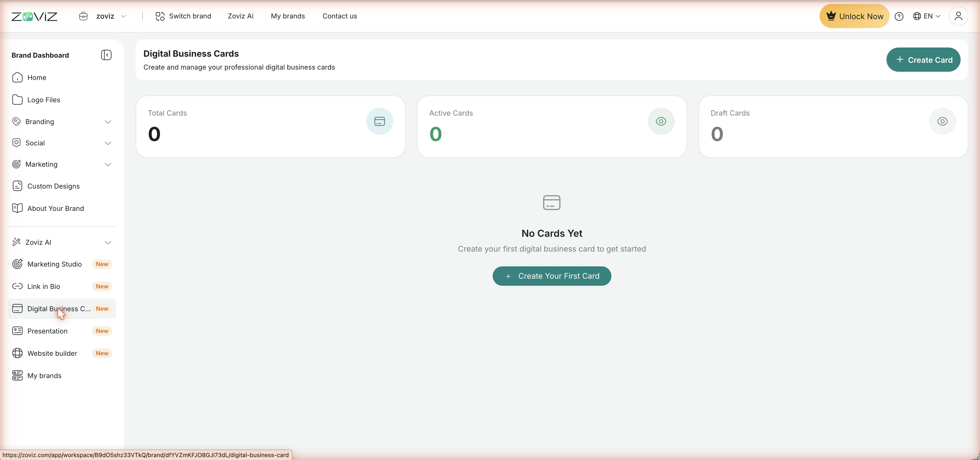Click the Brand Dashboard heading
Screen dimensions: 980x460
pos(40,55)
